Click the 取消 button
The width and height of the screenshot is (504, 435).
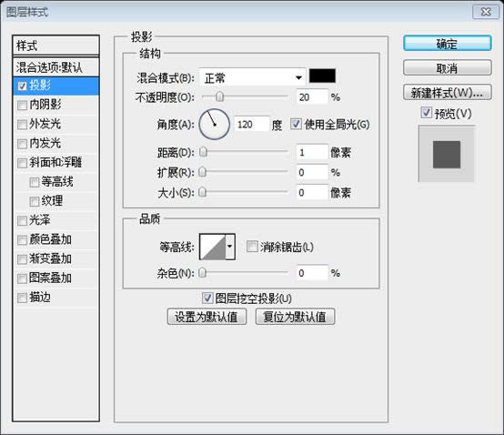(x=447, y=68)
